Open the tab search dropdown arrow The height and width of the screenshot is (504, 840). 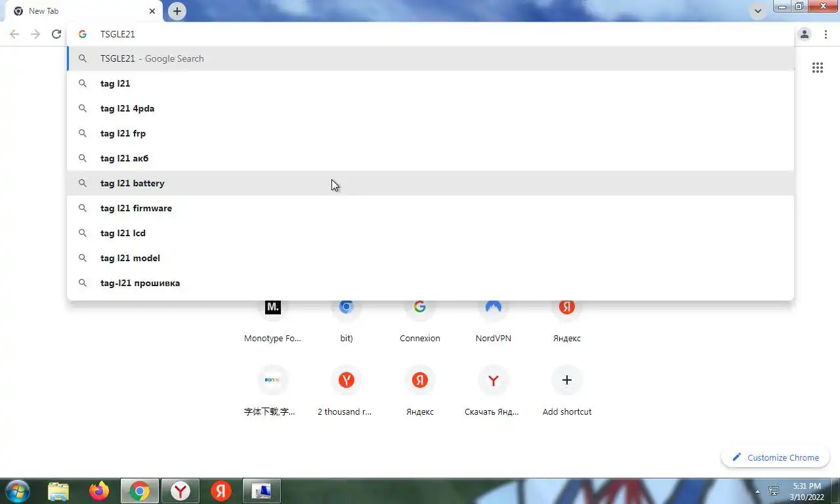(758, 11)
